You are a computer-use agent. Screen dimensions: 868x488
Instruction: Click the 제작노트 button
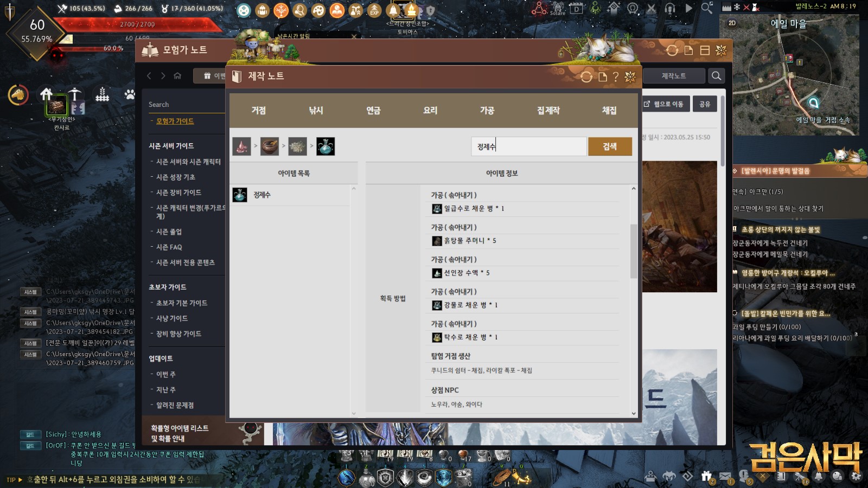pyautogui.click(x=674, y=76)
